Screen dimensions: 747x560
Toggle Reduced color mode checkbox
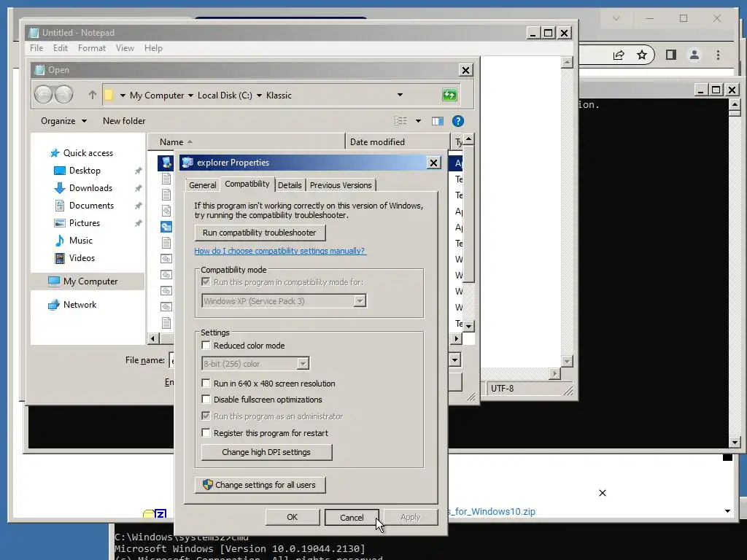click(206, 345)
